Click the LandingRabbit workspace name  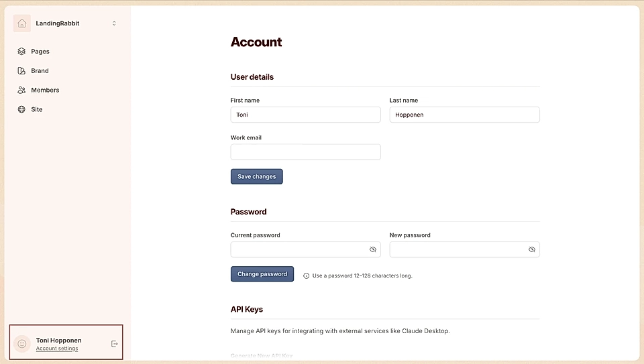click(x=58, y=23)
